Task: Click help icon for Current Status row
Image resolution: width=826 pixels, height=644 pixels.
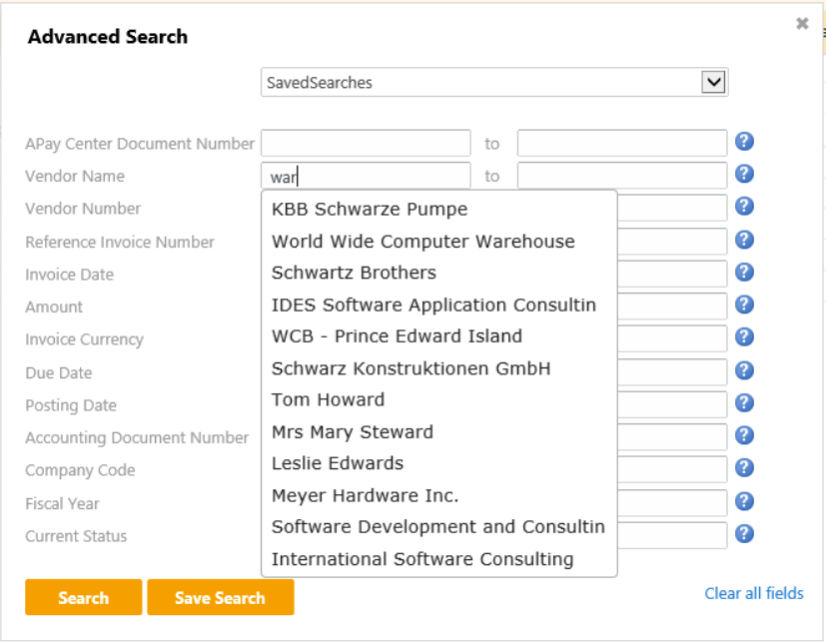Action: click(744, 533)
